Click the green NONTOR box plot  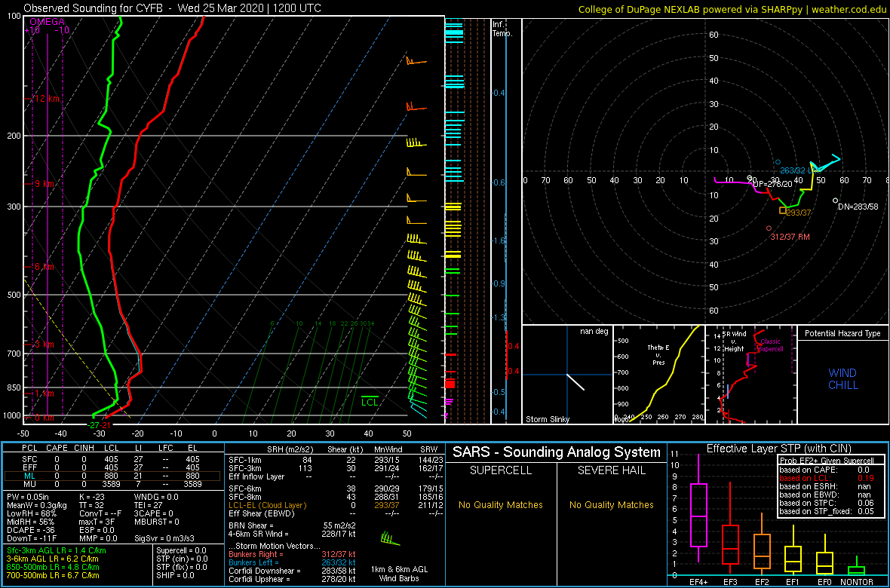857,565
